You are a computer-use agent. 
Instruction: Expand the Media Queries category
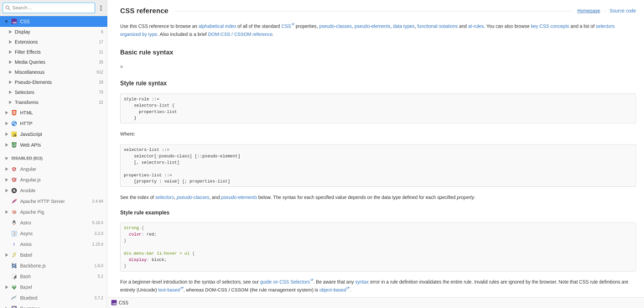tap(11, 62)
